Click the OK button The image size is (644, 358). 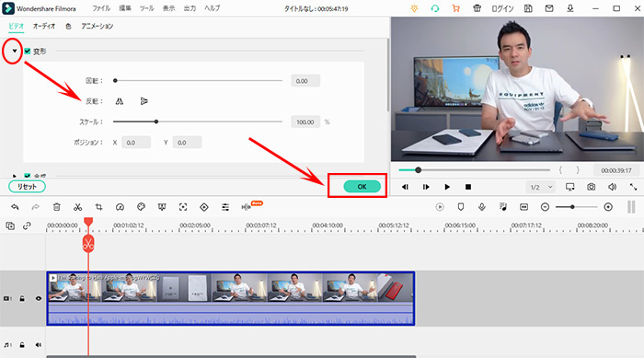pyautogui.click(x=362, y=187)
